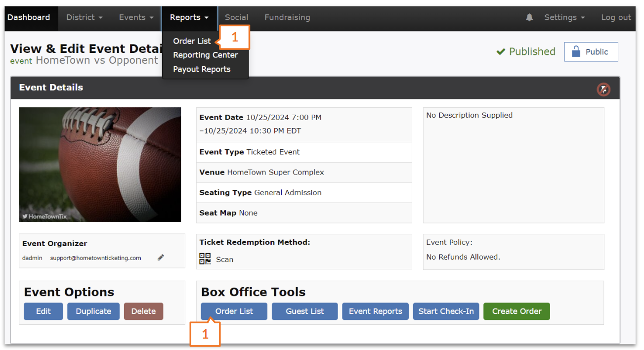Choose Reporting Center in Reports menu

click(x=205, y=55)
